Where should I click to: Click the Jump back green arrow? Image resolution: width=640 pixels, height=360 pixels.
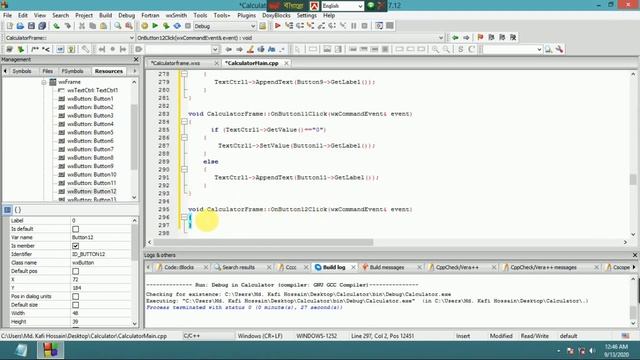click(x=455, y=38)
